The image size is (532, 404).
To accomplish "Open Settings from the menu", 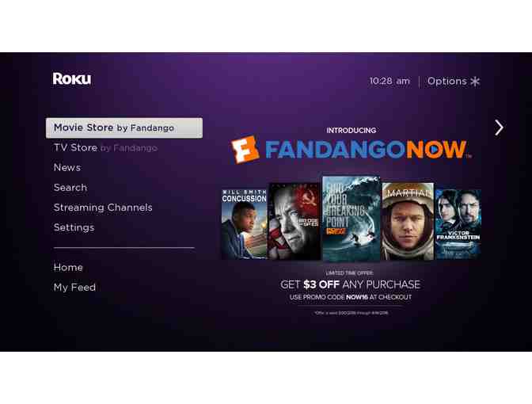I will point(74,227).
